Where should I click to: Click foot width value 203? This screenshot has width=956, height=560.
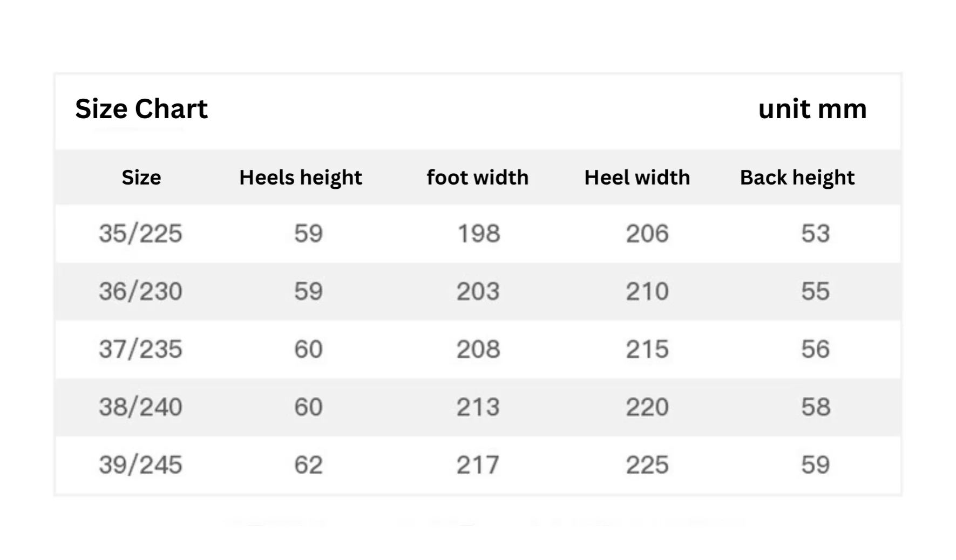coord(478,291)
